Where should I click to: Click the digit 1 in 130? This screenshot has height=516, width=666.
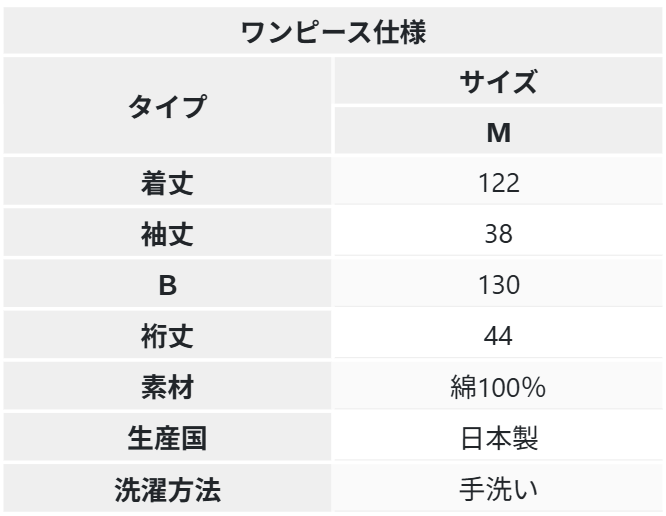click(484, 285)
